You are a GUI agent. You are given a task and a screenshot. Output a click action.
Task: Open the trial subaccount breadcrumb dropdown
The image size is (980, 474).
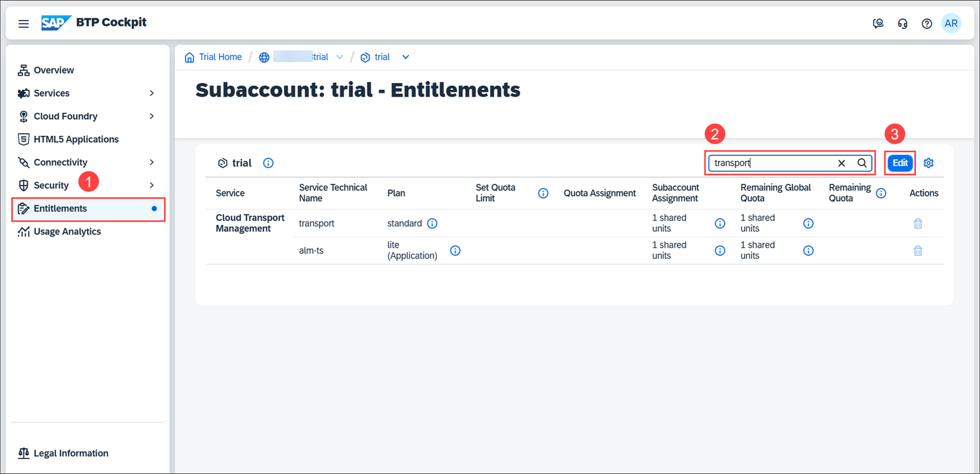pos(406,57)
